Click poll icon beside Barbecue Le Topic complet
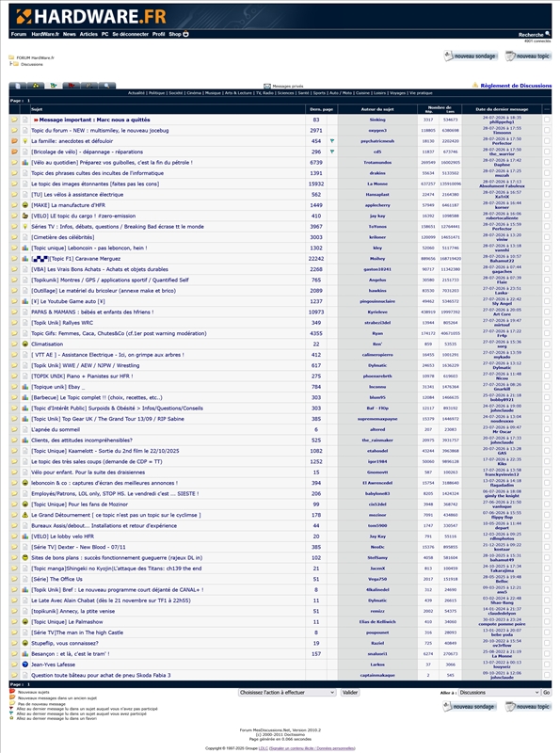The width and height of the screenshot is (560, 753). click(x=25, y=397)
